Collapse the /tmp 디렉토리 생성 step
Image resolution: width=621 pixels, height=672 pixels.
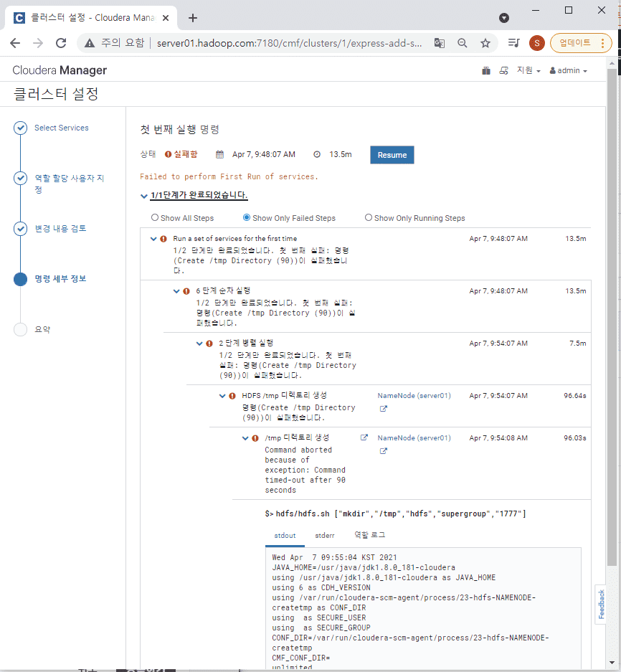tap(245, 438)
